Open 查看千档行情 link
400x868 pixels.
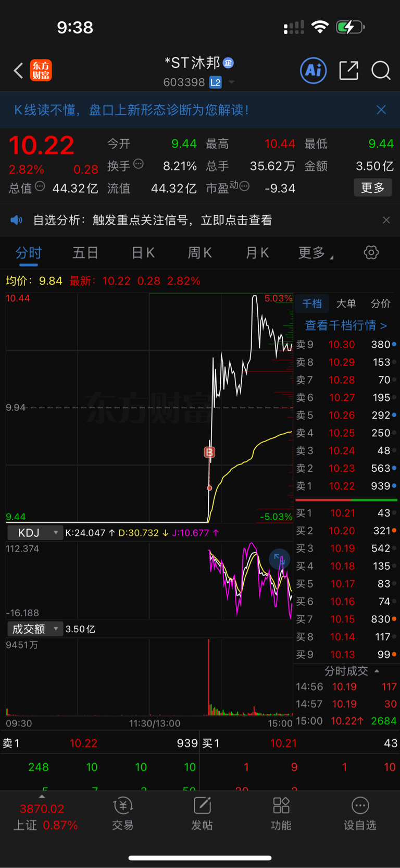click(346, 325)
